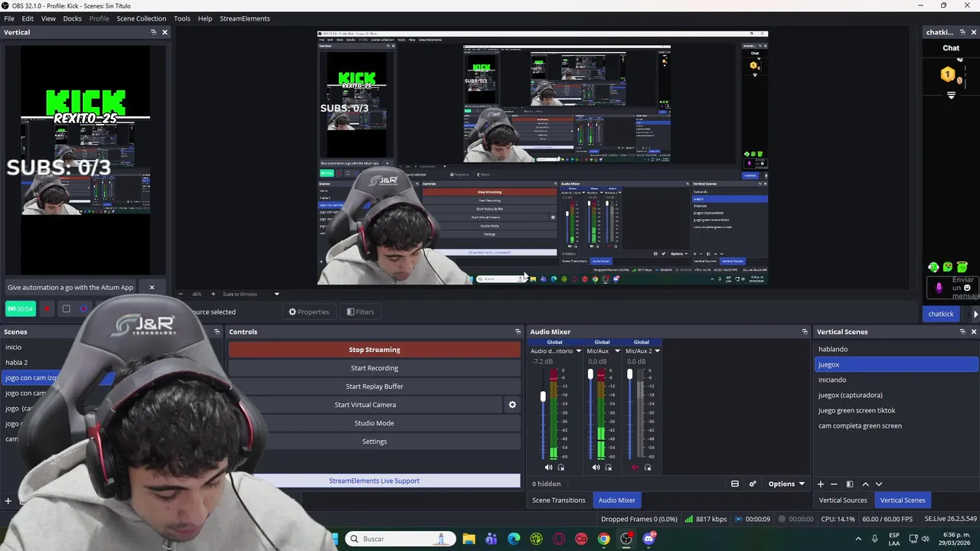Image resolution: width=980 pixels, height=551 pixels.
Task: Open source Properties button
Action: point(309,312)
